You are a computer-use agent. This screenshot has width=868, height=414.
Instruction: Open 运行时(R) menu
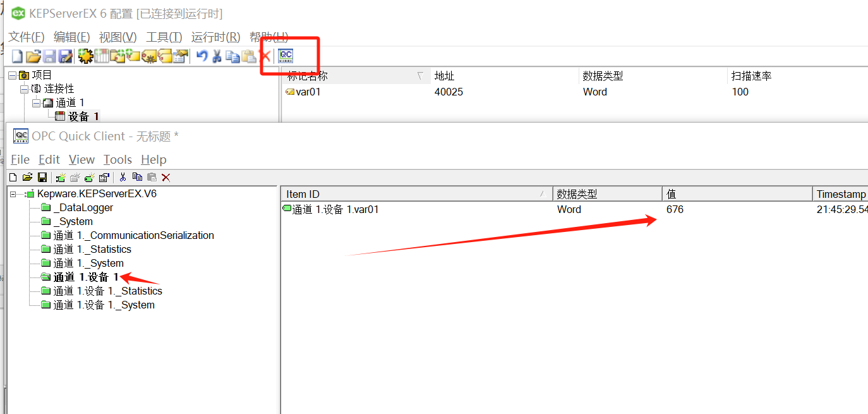tap(216, 37)
